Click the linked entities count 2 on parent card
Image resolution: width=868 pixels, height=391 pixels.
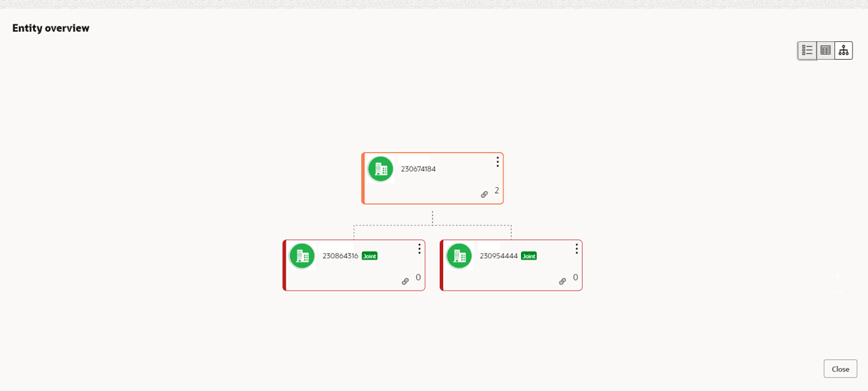pos(496,190)
